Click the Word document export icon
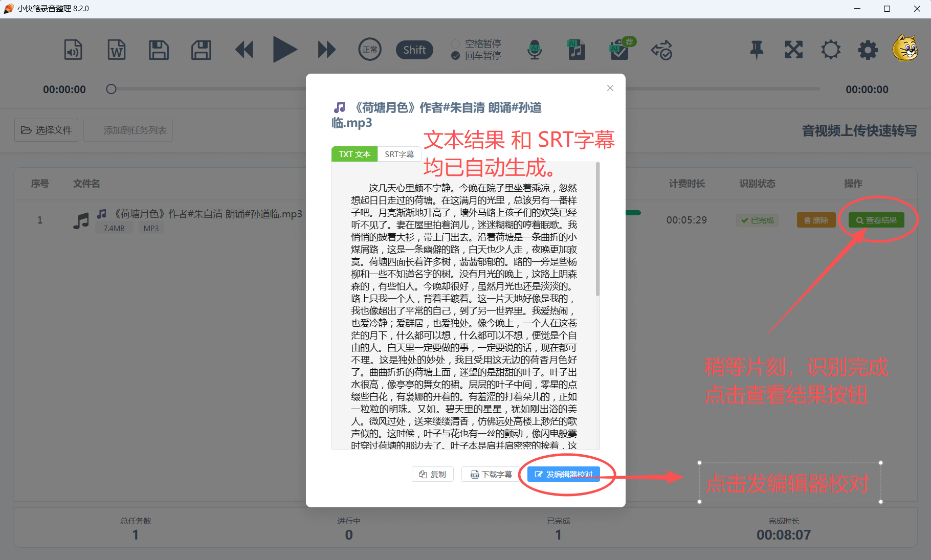Image resolution: width=931 pixels, height=560 pixels. click(x=116, y=50)
